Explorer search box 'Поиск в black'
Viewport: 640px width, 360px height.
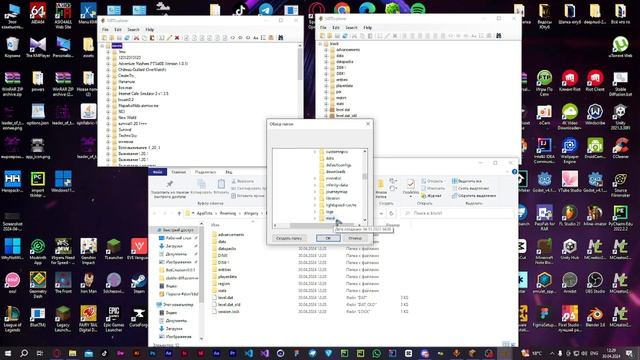click(458, 213)
